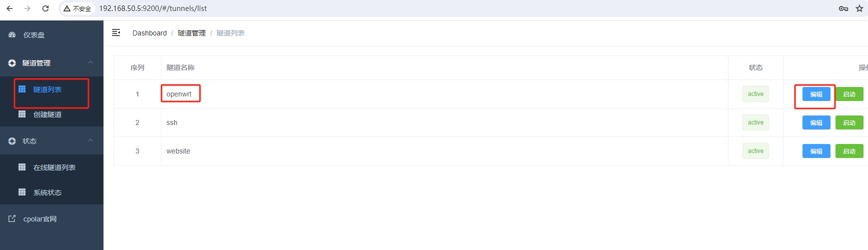
Task: Click the hamburger sidebar collapse icon
Action: pos(116,32)
